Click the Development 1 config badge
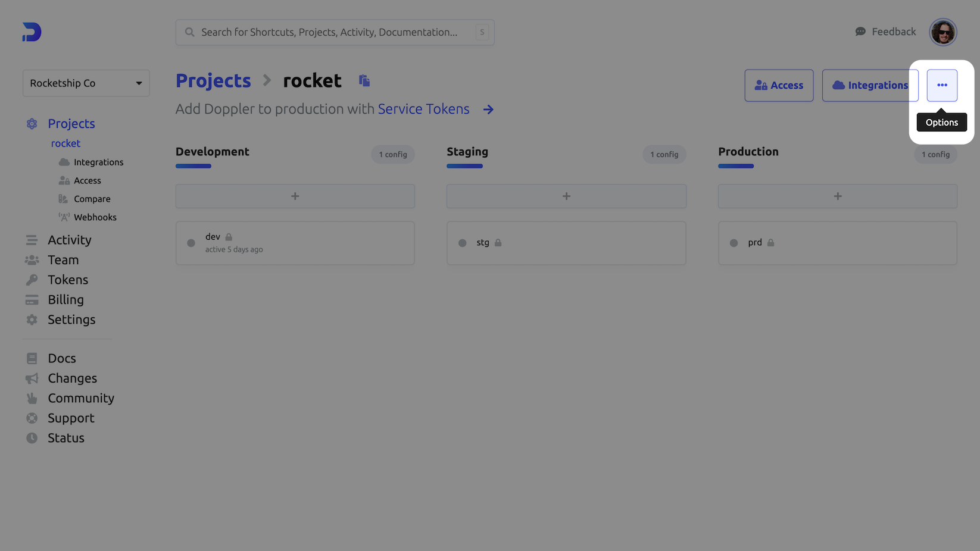This screenshot has width=980, height=551. click(393, 154)
